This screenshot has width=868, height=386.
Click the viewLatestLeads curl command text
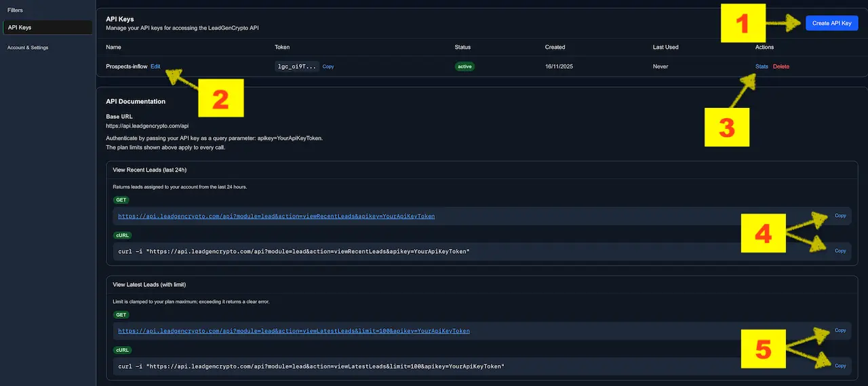tap(311, 366)
